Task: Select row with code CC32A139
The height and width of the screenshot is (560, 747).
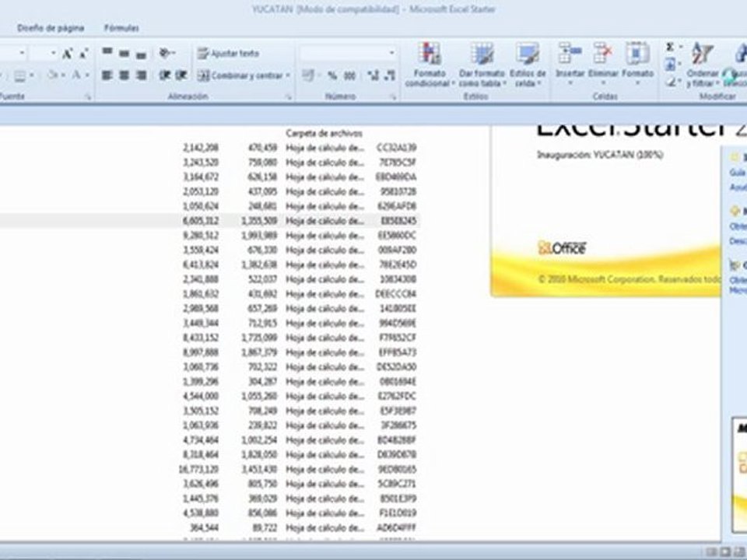Action: pyautogui.click(x=209, y=148)
